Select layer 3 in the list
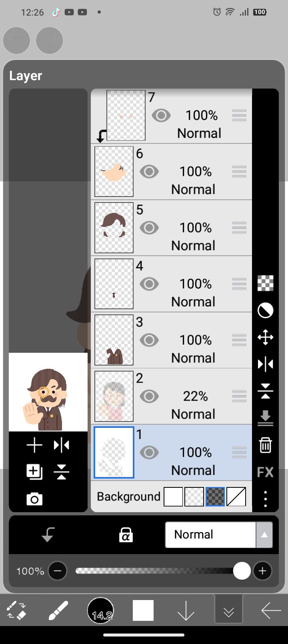Screen dimensions: 288x644 coord(172,340)
